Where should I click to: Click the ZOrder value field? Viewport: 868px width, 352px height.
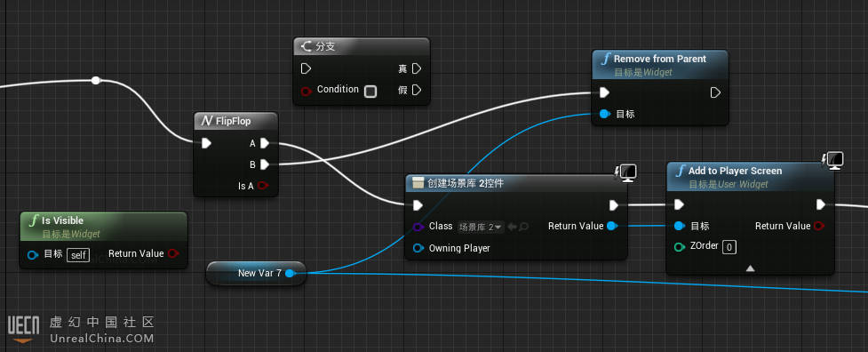pyautogui.click(x=729, y=247)
